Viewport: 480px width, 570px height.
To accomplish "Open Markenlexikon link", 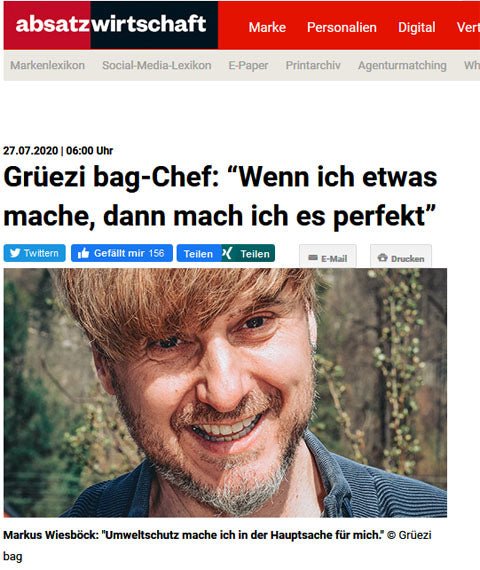I will click(48, 65).
